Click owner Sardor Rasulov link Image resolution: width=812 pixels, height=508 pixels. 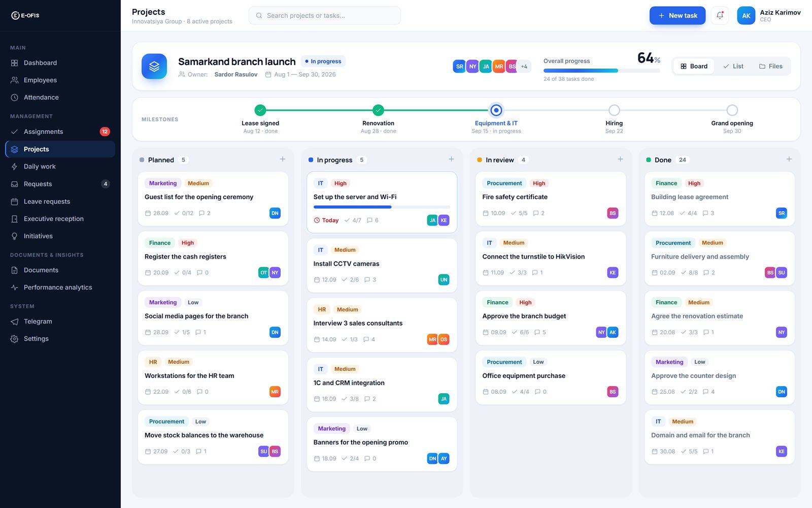click(x=236, y=75)
